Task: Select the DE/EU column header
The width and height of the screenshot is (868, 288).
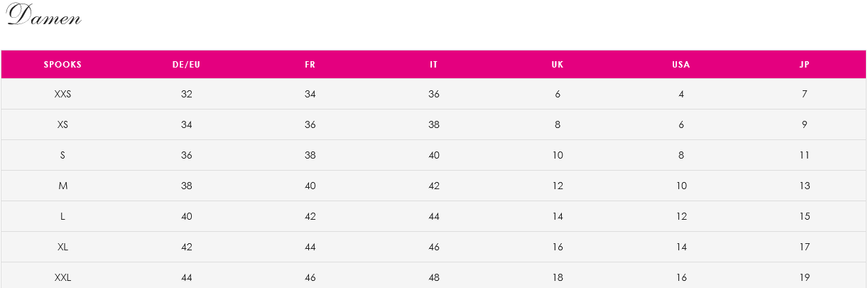Action: point(187,64)
